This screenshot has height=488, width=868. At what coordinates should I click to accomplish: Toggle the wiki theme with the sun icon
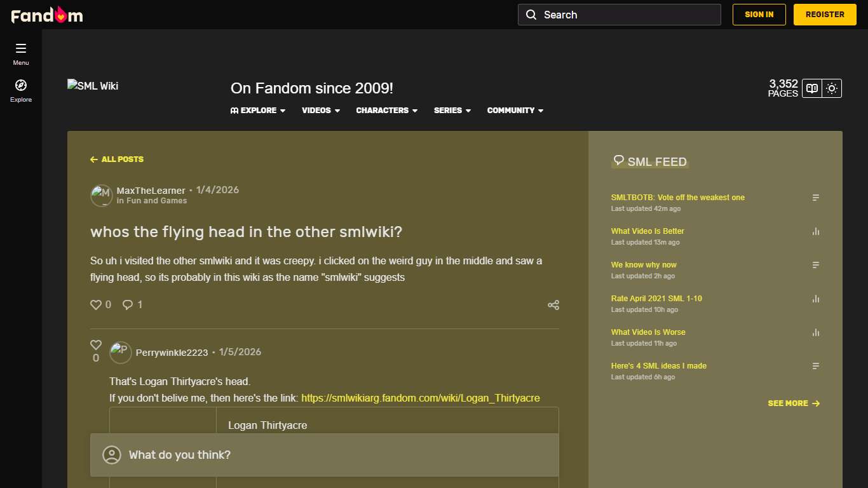coord(832,88)
